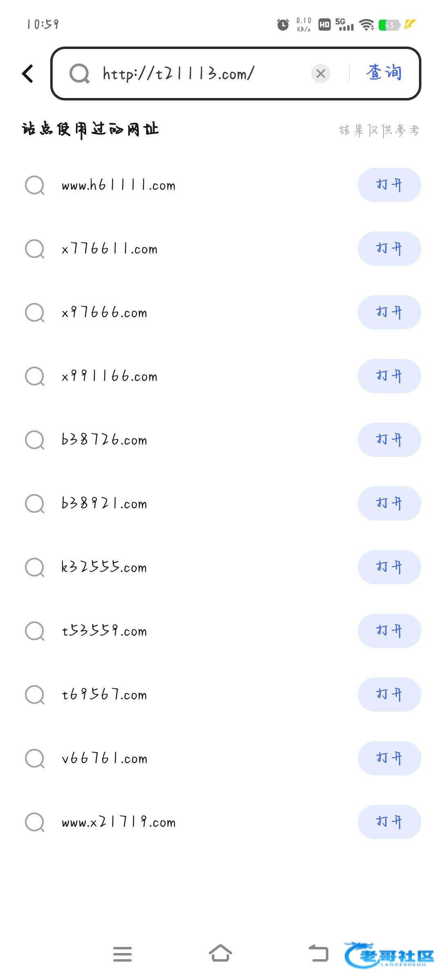Click search icon next to t53559.com

pos(35,631)
